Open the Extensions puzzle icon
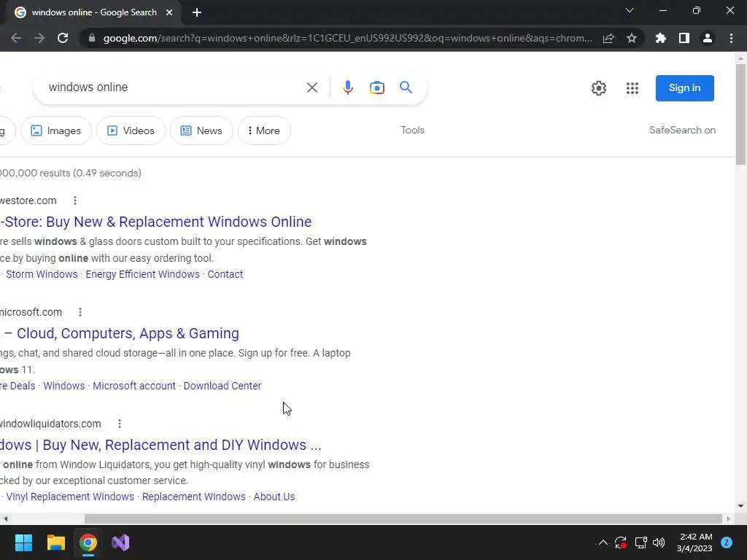Image resolution: width=747 pixels, height=560 pixels. click(x=661, y=38)
